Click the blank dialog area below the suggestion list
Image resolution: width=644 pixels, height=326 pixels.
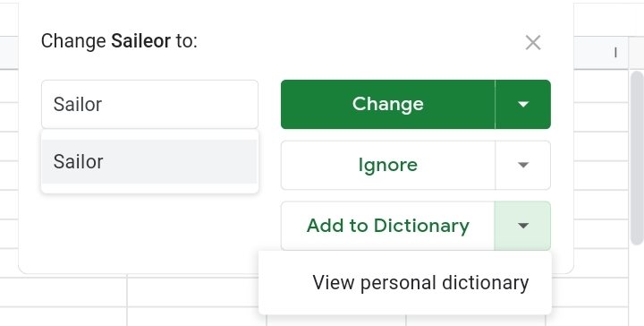tap(150, 232)
